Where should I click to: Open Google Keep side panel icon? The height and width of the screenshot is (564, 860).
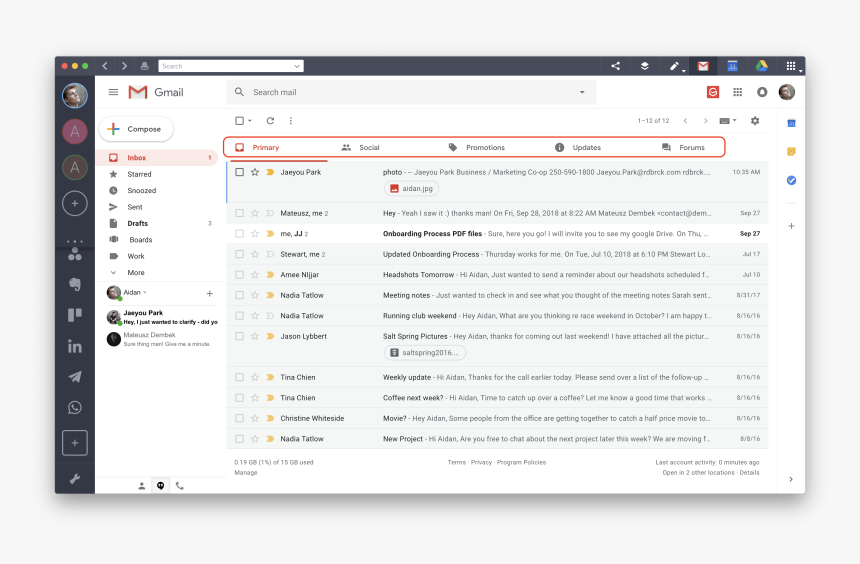[x=791, y=151]
